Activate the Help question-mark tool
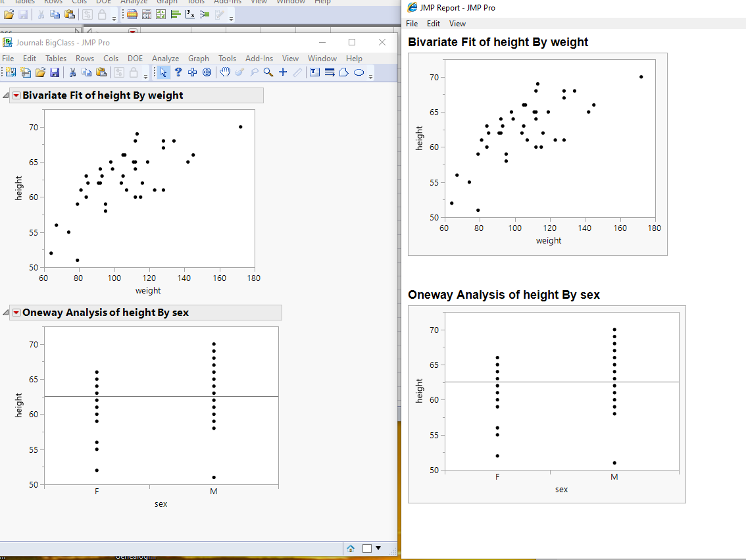Viewport: 746px width, 560px height. click(178, 72)
